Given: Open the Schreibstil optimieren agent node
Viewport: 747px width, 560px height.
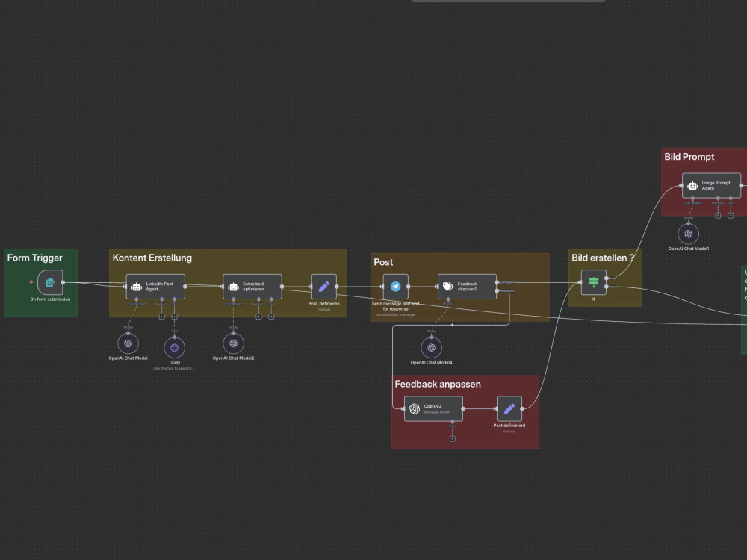Looking at the screenshot, I should coord(252,287).
